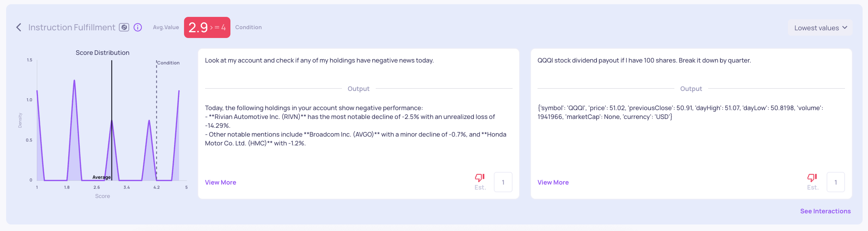
Task: Click the QQQI stock dividend payout prompt text
Action: pyautogui.click(x=644, y=60)
